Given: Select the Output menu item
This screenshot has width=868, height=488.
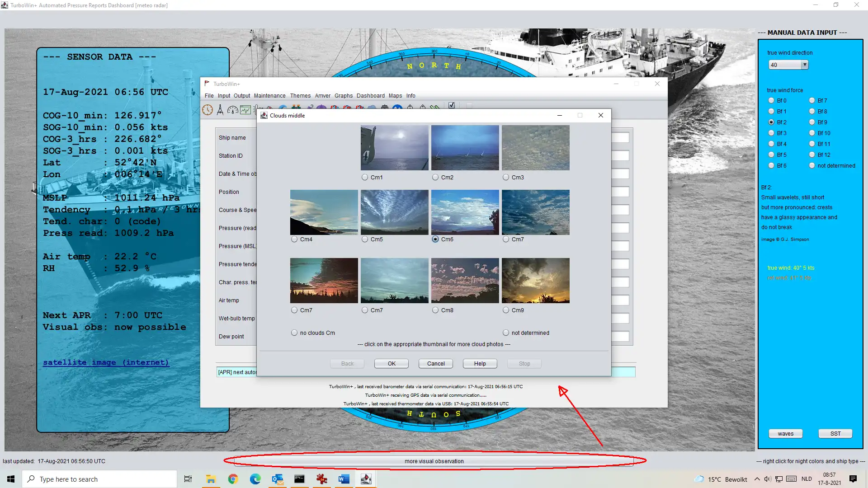Looking at the screenshot, I should coord(241,95).
